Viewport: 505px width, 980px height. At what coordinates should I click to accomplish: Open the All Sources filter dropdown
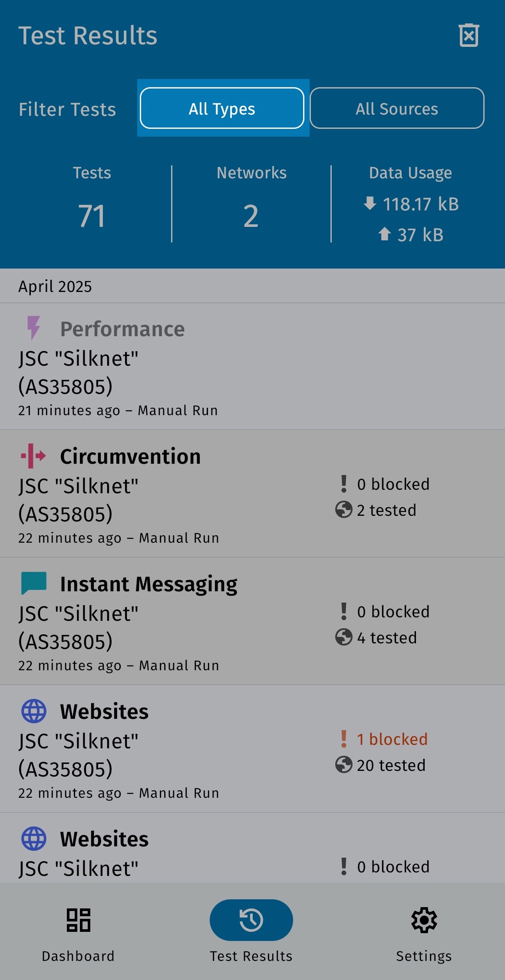click(396, 108)
